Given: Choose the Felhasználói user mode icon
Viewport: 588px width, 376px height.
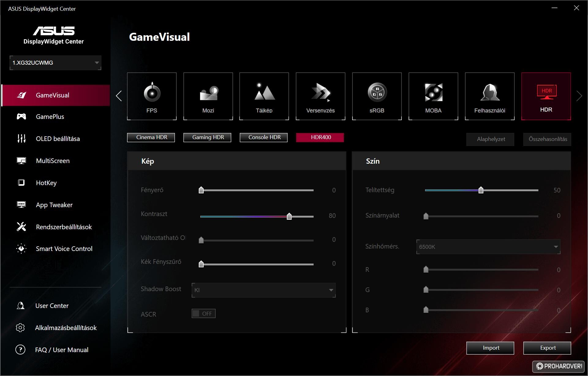Looking at the screenshot, I should pyautogui.click(x=489, y=96).
